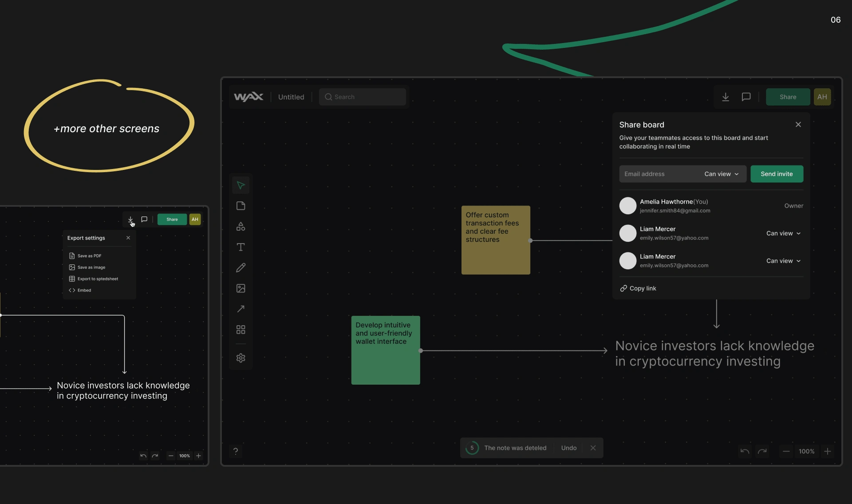Open second Liam Mercer permission dropdown
The width and height of the screenshot is (852, 504).
(783, 261)
